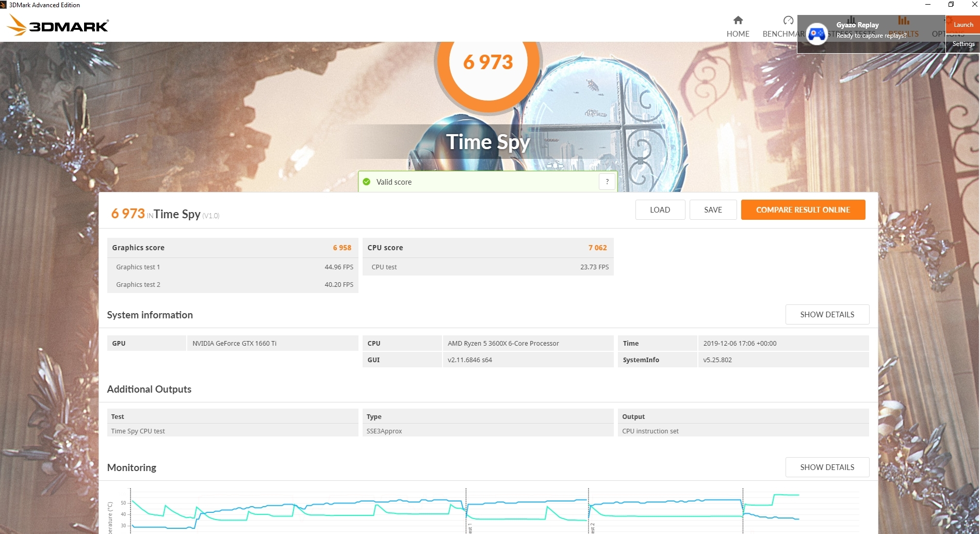The height and width of the screenshot is (534, 980).
Task: Show details for System information
Action: click(827, 314)
